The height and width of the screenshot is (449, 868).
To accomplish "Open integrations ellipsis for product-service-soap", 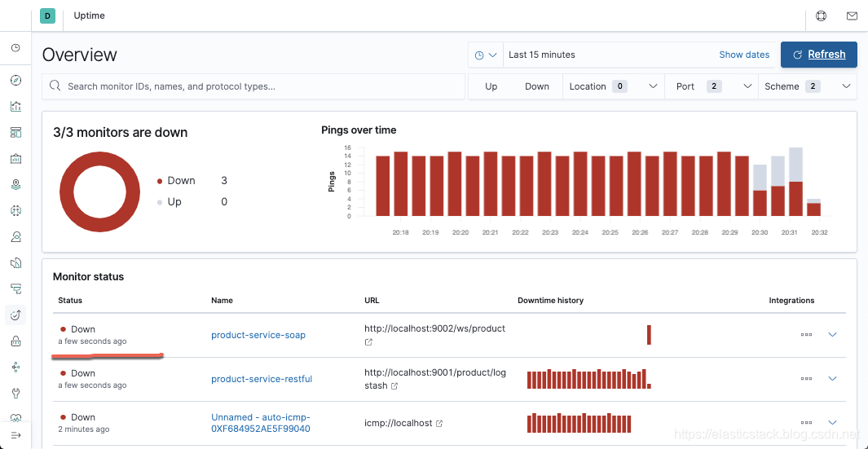I will (x=806, y=335).
